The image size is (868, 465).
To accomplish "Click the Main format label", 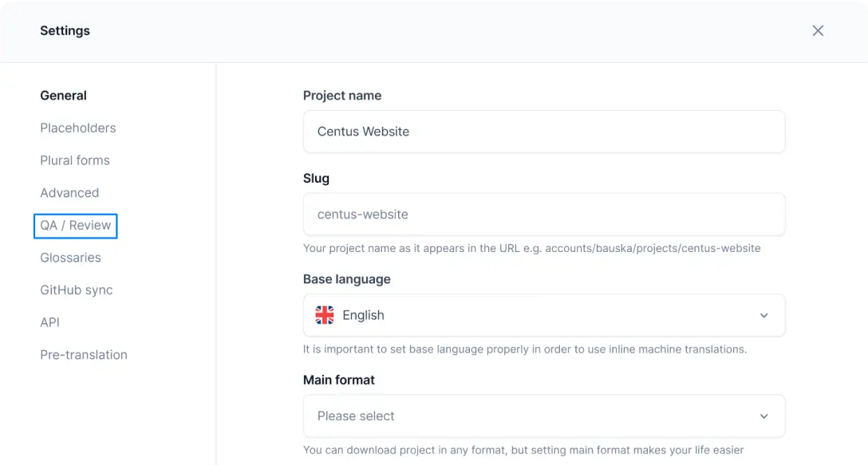I will [338, 380].
